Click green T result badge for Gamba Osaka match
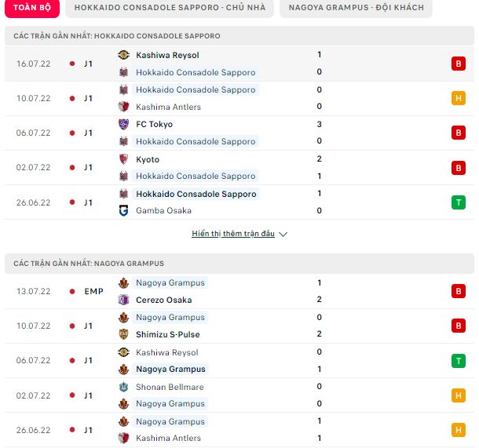Viewport: 479px width, 448px height. pyautogui.click(x=458, y=202)
